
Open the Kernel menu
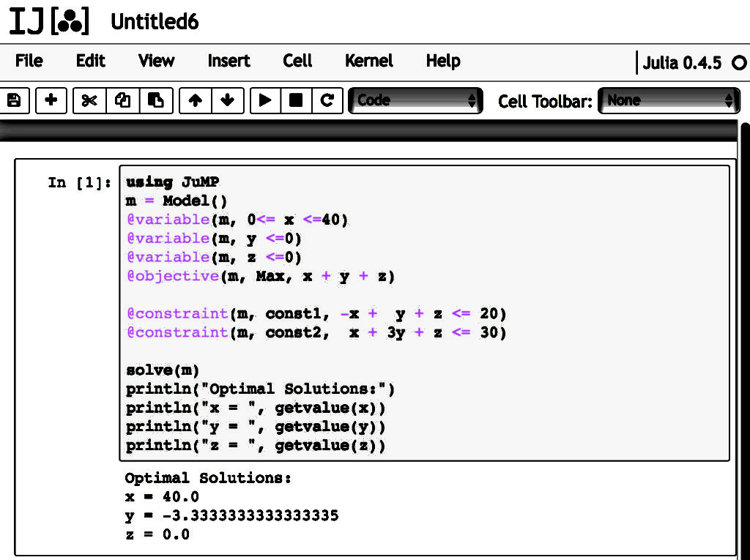[368, 61]
